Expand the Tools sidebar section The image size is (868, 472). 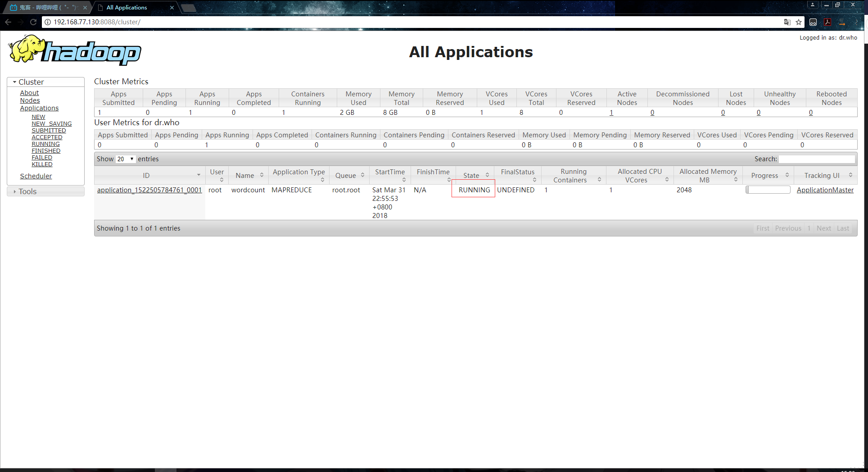45,191
